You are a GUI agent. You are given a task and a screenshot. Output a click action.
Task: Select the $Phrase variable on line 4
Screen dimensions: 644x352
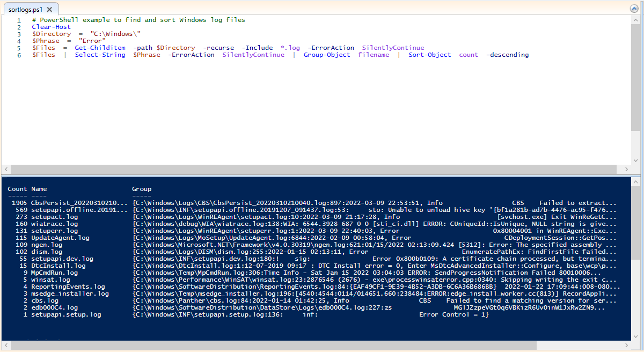[47, 40]
